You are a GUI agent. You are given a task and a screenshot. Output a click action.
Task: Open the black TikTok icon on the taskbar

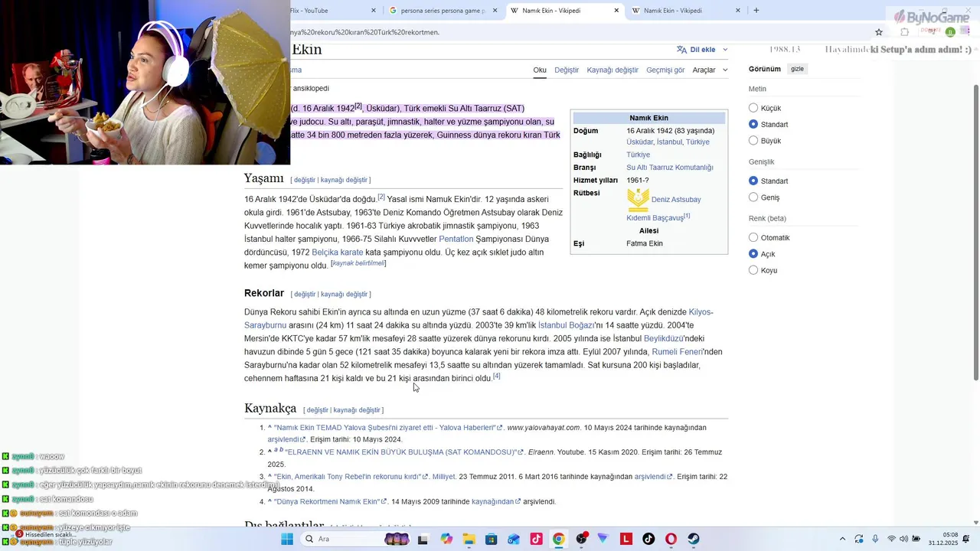tap(648, 539)
